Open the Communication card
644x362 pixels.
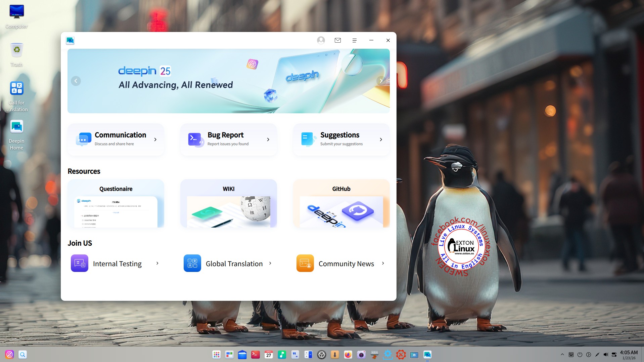tap(116, 139)
